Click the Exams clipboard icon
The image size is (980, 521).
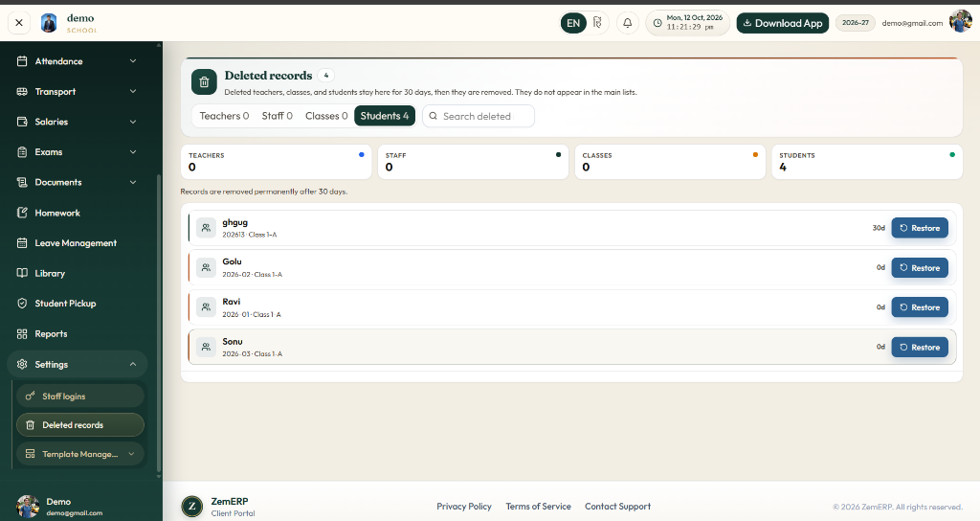pyautogui.click(x=22, y=152)
